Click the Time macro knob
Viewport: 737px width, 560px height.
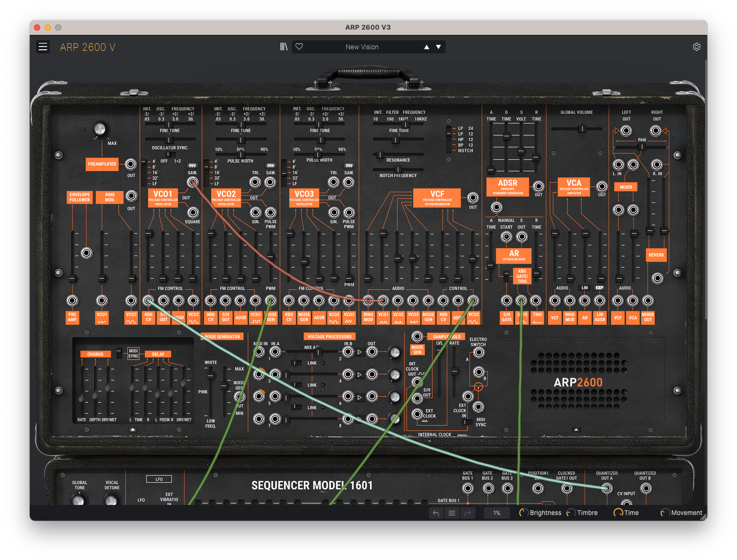(618, 513)
